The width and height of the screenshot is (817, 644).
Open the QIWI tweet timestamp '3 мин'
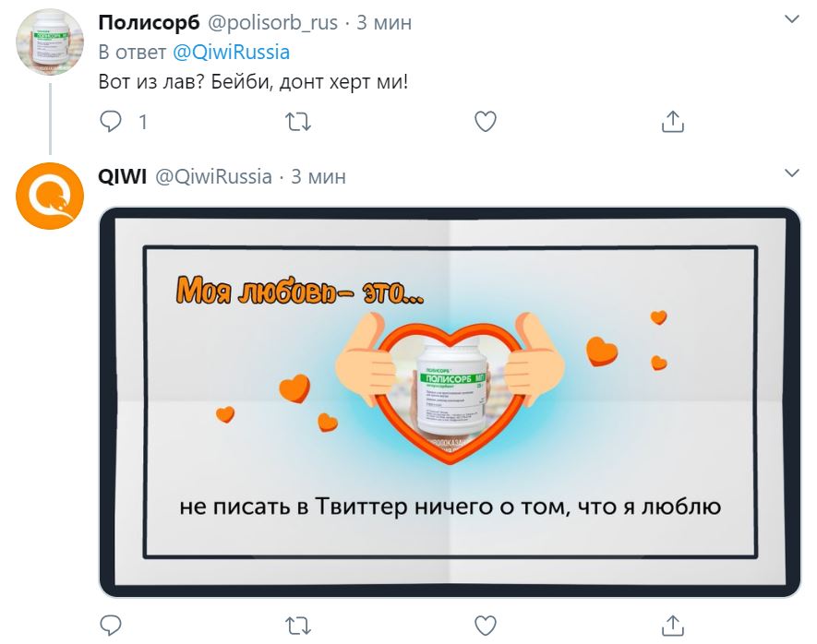[318, 176]
